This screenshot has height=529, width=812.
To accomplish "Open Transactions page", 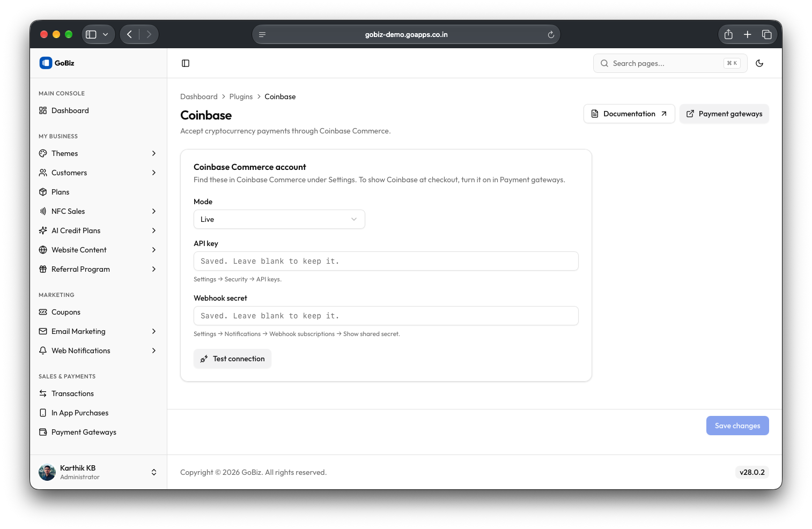I will (x=98, y=393).
